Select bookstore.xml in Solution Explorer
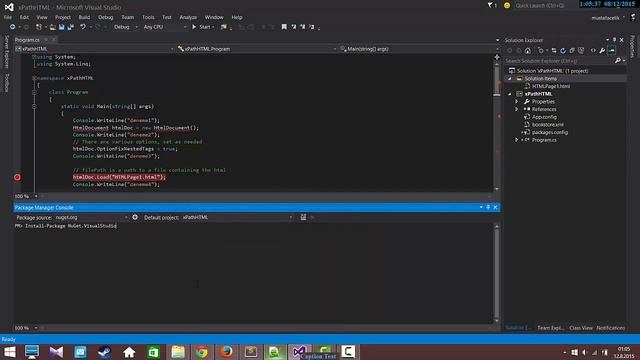 click(547, 124)
